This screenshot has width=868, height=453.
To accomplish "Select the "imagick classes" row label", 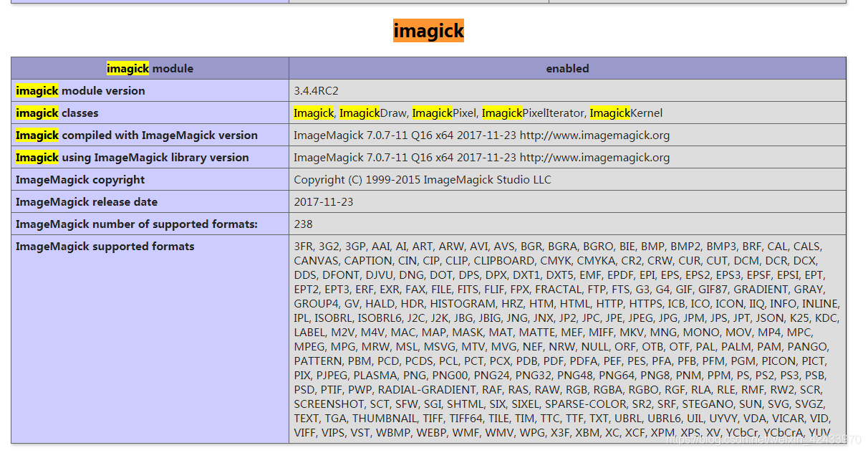I will [x=57, y=113].
